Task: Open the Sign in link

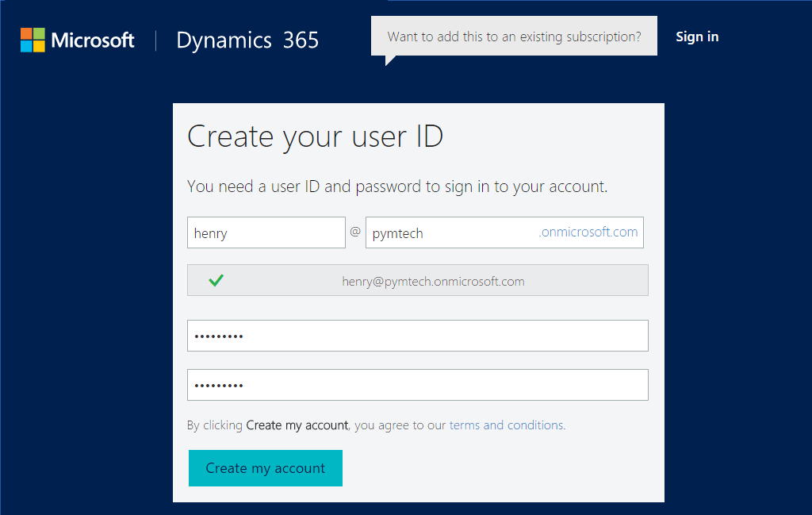Action: (697, 37)
